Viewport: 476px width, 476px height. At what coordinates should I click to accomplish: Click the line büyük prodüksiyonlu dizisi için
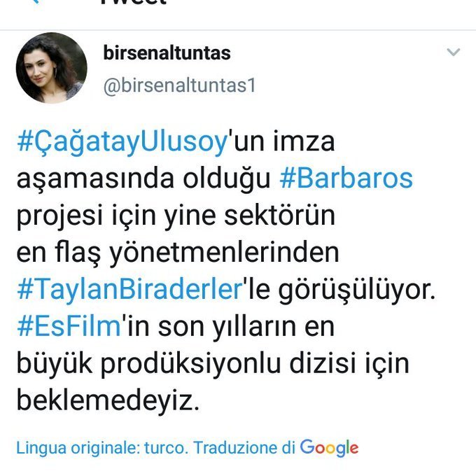click(213, 364)
